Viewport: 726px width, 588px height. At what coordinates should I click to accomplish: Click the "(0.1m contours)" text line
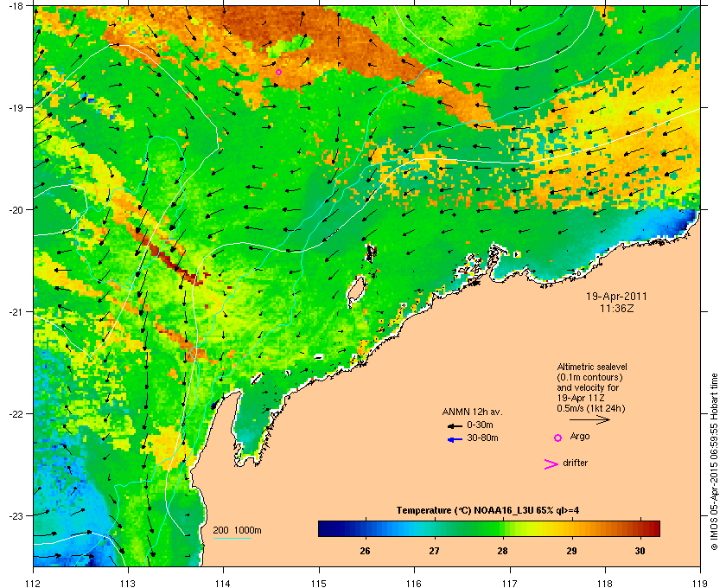click(x=589, y=377)
